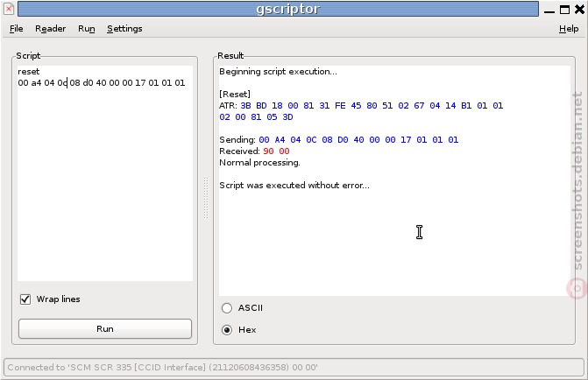Click the gscriptor title bar

(278, 9)
